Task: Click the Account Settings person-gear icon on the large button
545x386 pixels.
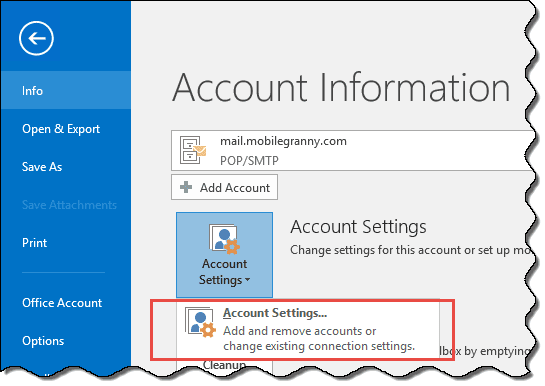Action: click(x=224, y=239)
